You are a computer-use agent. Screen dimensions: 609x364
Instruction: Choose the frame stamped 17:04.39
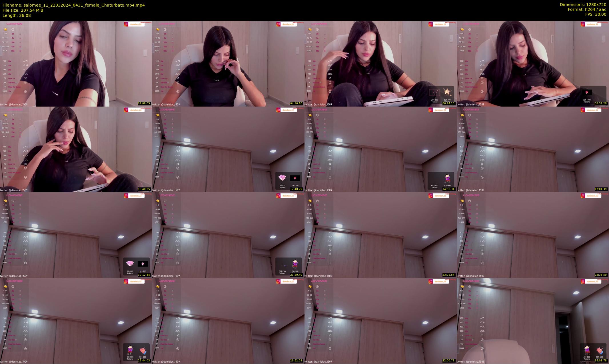point(533,149)
